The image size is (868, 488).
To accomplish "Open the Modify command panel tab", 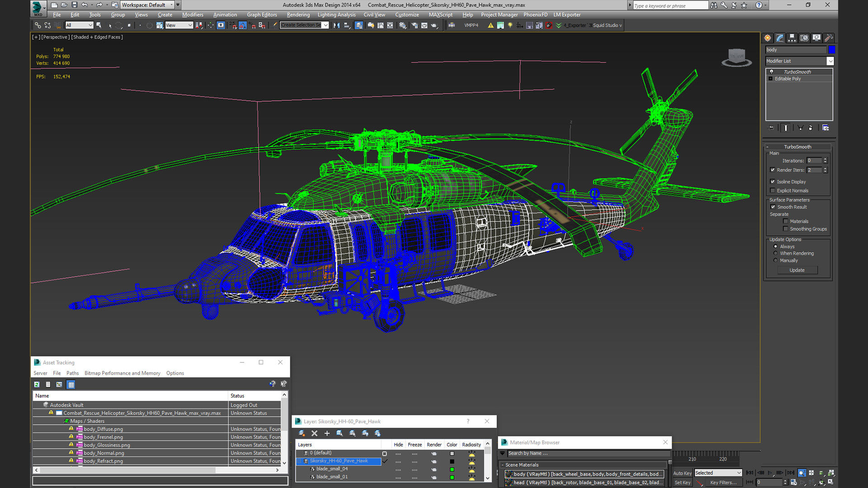I will tap(780, 38).
